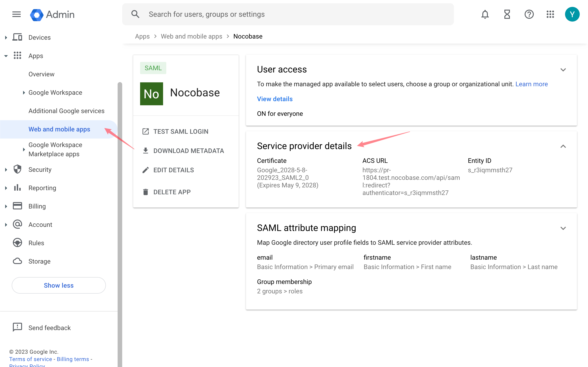
Task: Open the Y account avatar
Action: click(x=572, y=14)
